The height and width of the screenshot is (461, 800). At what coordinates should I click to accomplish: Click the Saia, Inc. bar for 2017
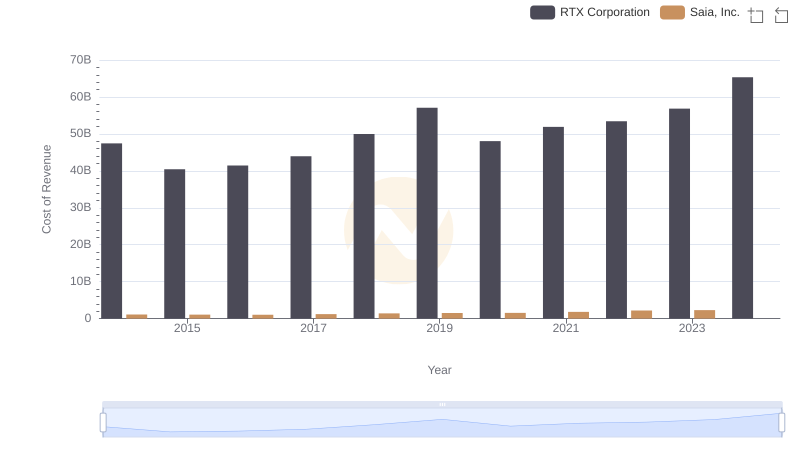326,316
